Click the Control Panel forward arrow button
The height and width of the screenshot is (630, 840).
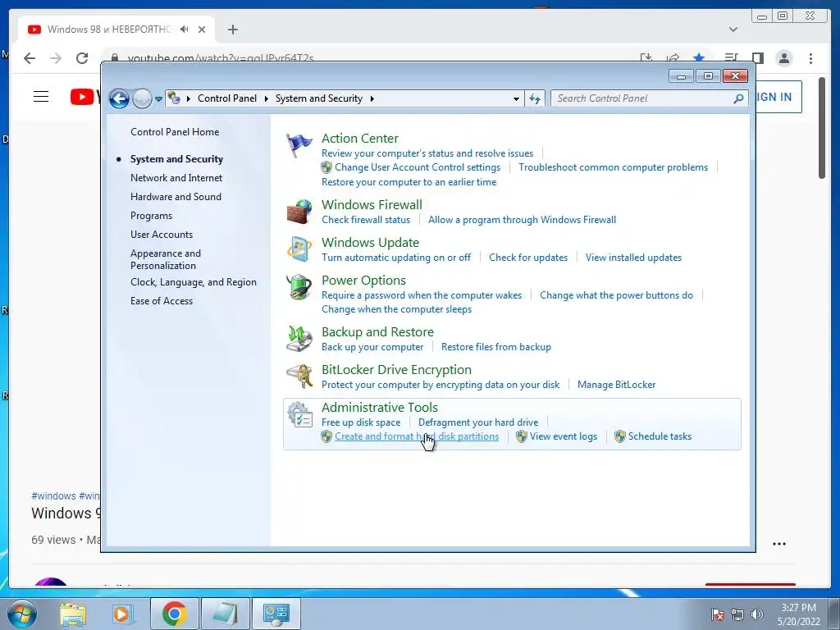[142, 98]
